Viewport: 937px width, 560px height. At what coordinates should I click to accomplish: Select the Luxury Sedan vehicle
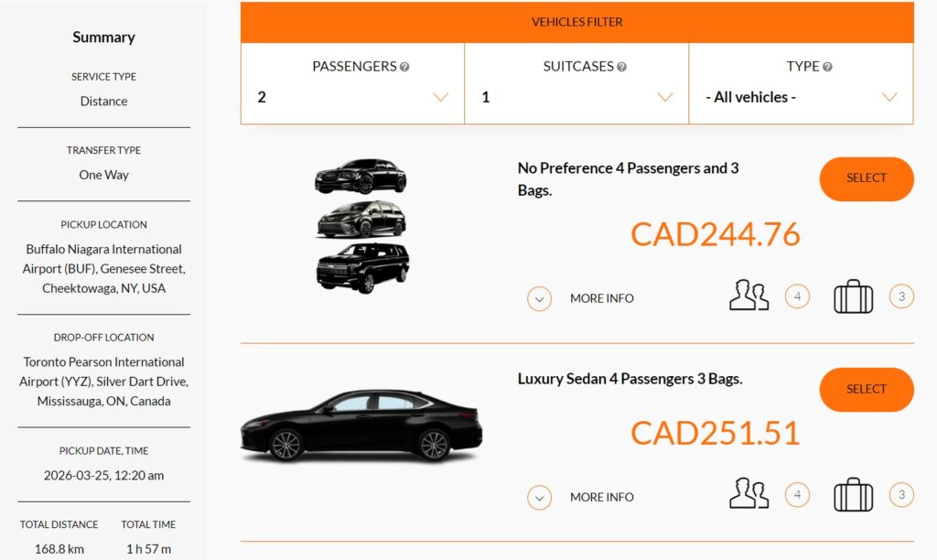(x=866, y=389)
